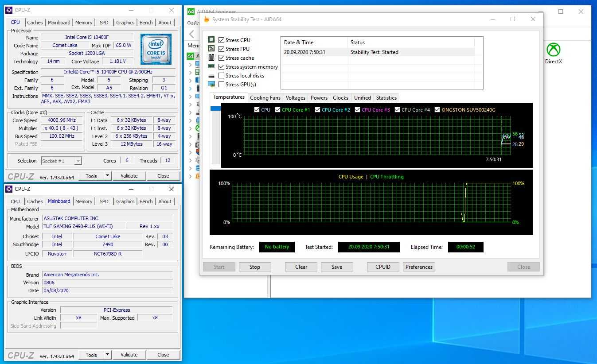This screenshot has width=597, height=364.
Task: Click the monitor icon beside Stress GPU(s)
Action: click(211, 84)
